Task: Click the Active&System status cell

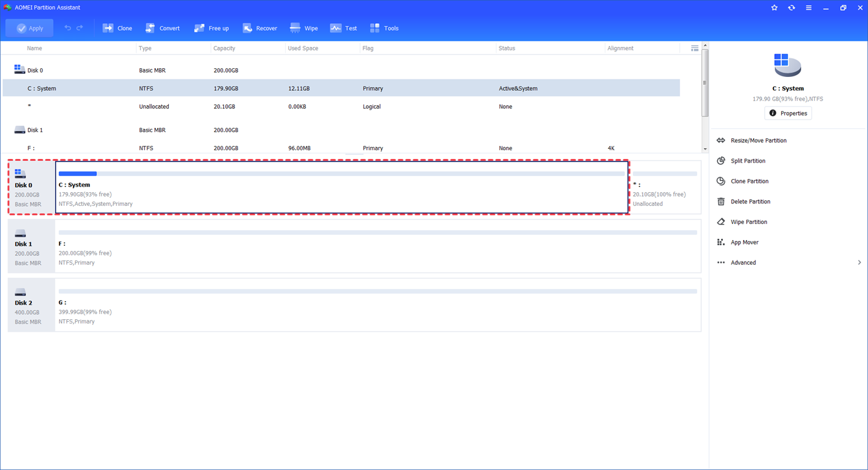Action: coord(518,88)
